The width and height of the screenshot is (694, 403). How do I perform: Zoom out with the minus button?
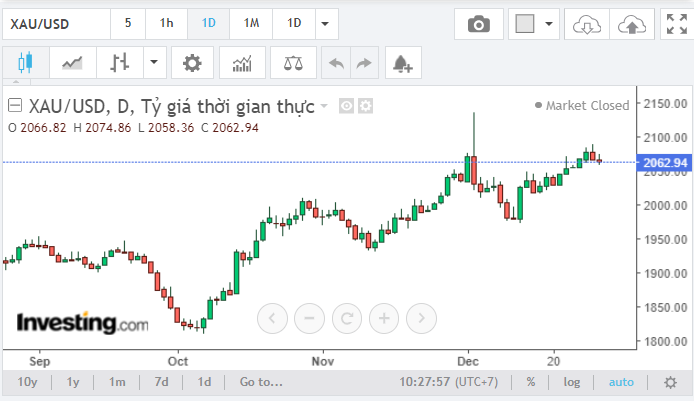(309, 318)
